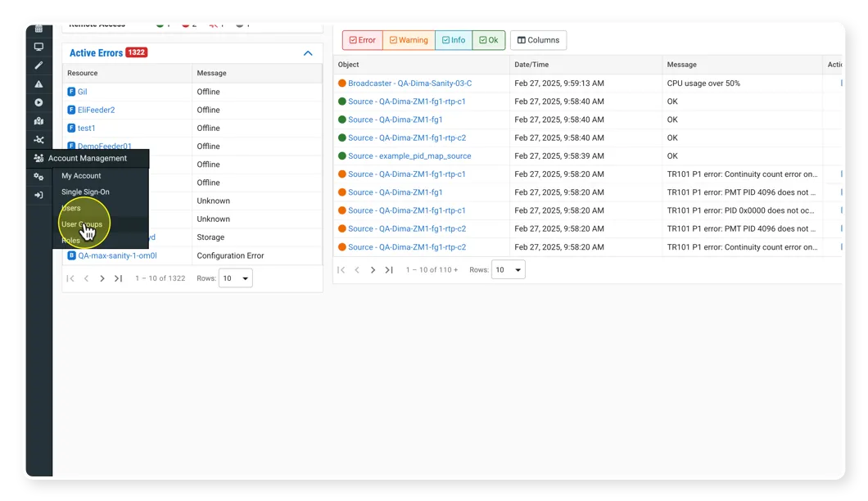The image size is (868, 501).
Task: Select Users from Account Management submenu
Action: point(71,208)
